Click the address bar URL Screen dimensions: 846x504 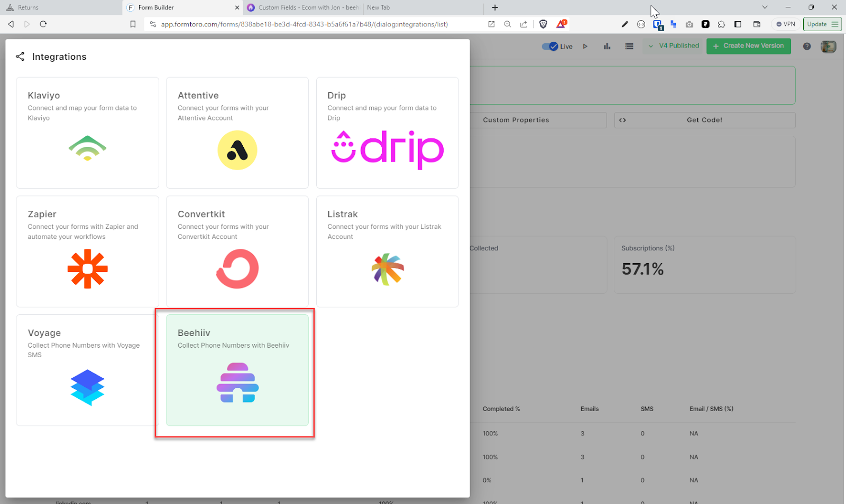(305, 24)
